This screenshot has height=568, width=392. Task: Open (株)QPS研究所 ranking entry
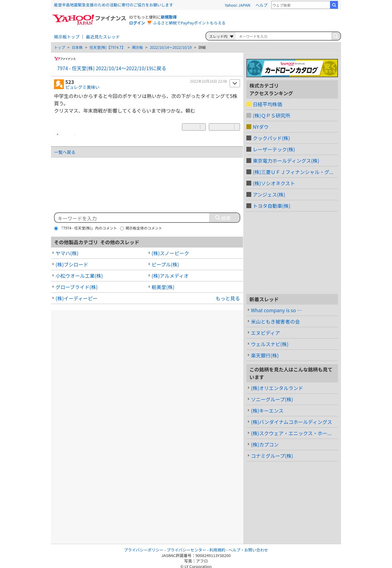coord(271,116)
